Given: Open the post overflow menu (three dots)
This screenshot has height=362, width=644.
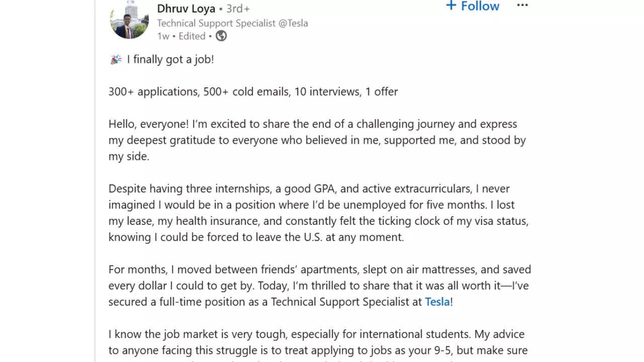Looking at the screenshot, I should [522, 5].
